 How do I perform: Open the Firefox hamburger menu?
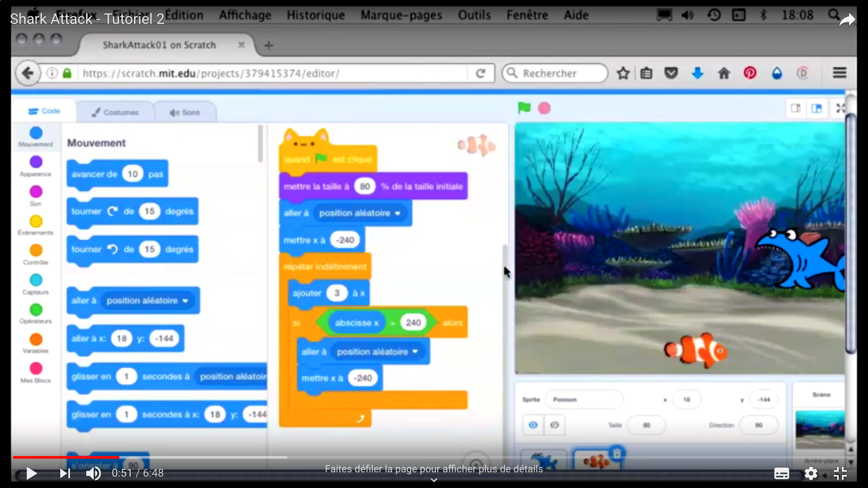click(840, 73)
